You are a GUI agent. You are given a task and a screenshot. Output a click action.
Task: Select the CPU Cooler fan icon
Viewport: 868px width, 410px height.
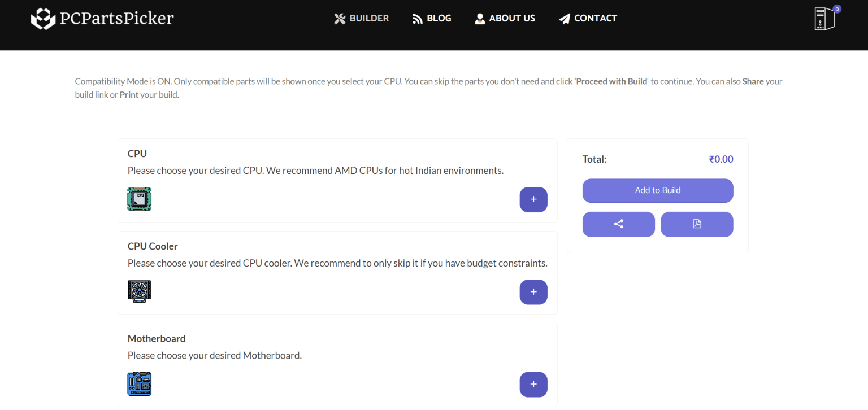(x=139, y=291)
